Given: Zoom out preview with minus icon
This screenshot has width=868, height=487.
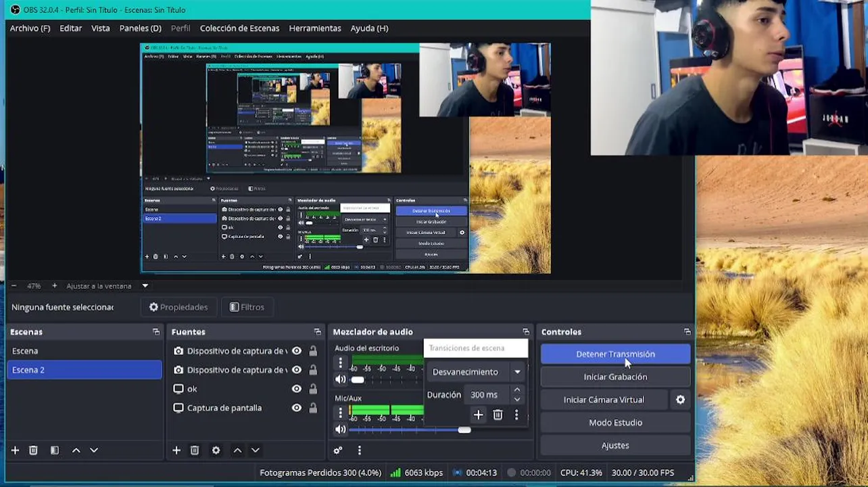Looking at the screenshot, I should 14,285.
